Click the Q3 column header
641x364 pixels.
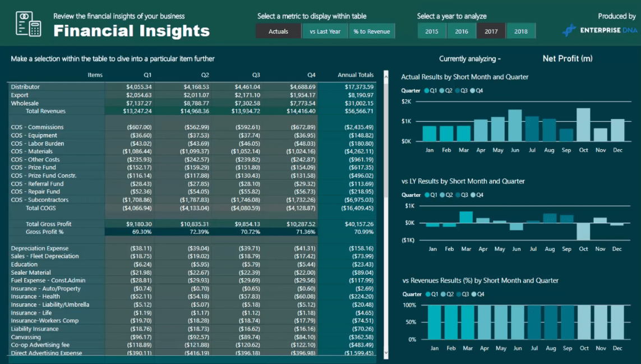click(x=256, y=75)
